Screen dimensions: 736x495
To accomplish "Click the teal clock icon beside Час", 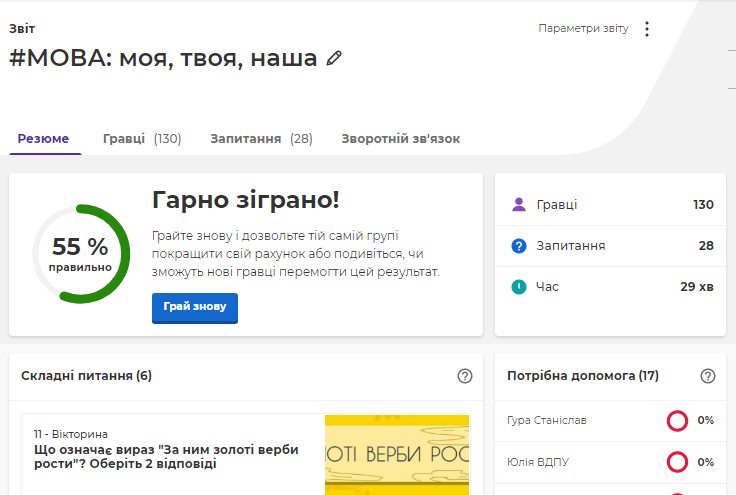I will coord(518,287).
